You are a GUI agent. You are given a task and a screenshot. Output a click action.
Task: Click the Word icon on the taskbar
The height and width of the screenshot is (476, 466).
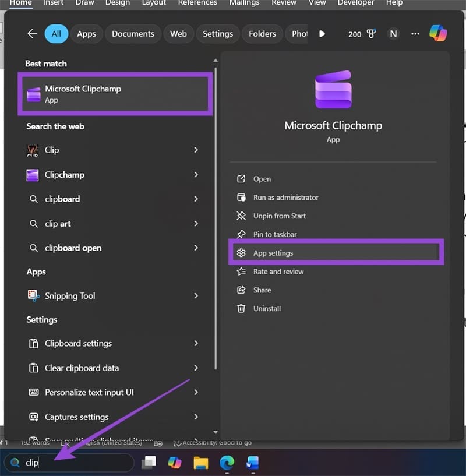coord(252,463)
